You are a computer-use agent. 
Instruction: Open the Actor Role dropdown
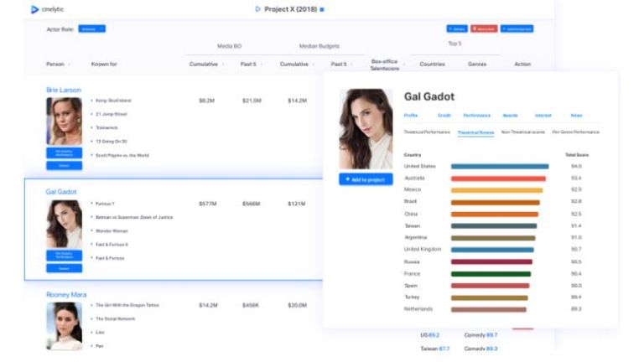pyautogui.click(x=92, y=28)
